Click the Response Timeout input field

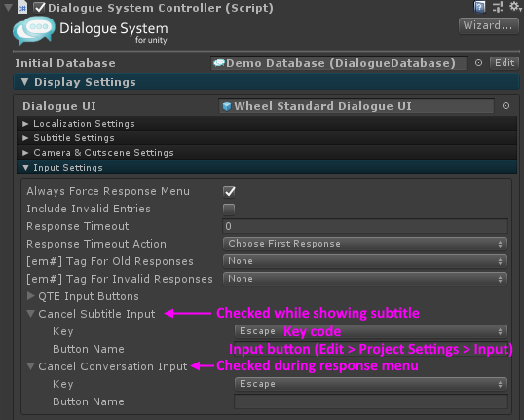pos(365,226)
